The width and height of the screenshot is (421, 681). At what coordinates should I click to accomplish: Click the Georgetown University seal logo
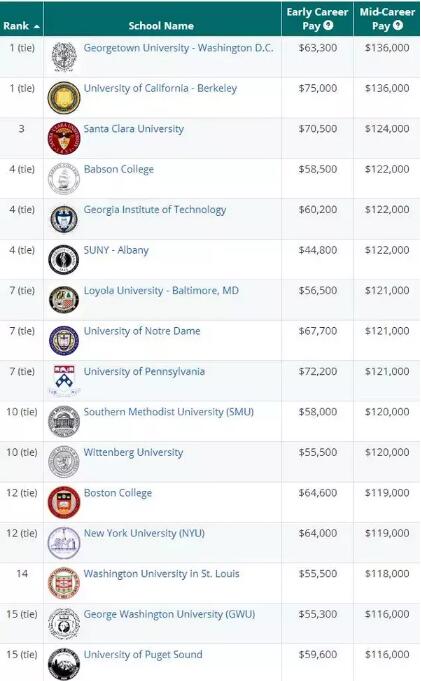[64, 57]
